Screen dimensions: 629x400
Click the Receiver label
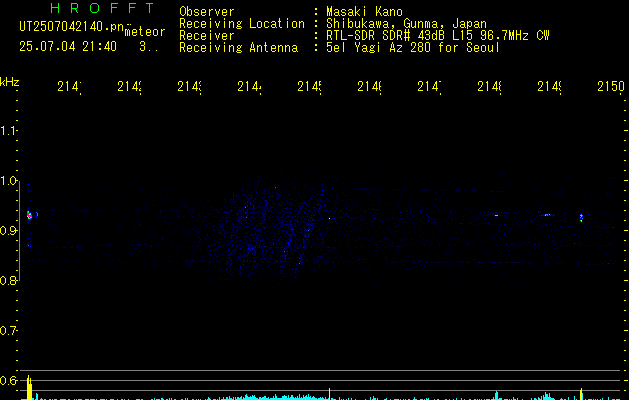tap(207, 36)
